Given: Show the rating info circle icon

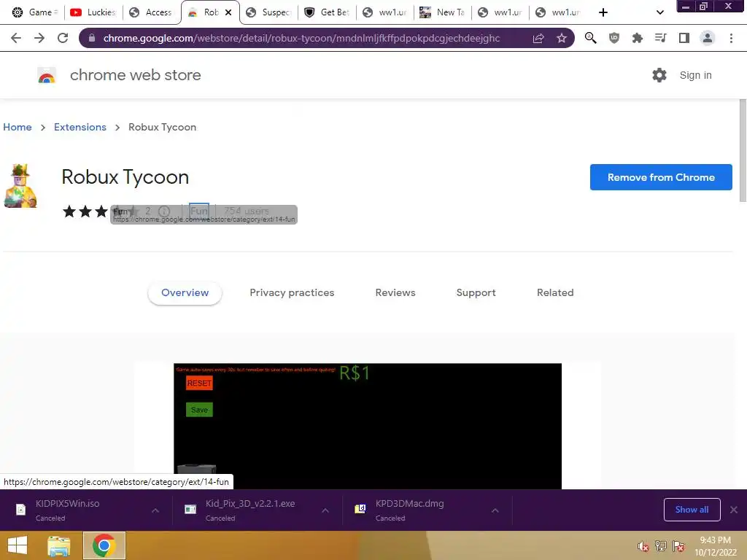Looking at the screenshot, I should point(164,211).
